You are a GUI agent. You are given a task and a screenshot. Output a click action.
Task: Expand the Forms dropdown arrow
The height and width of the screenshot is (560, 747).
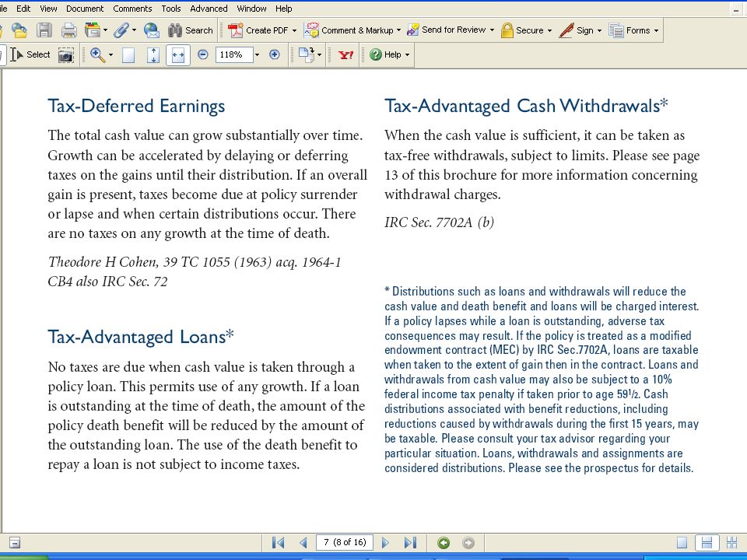pos(656,30)
